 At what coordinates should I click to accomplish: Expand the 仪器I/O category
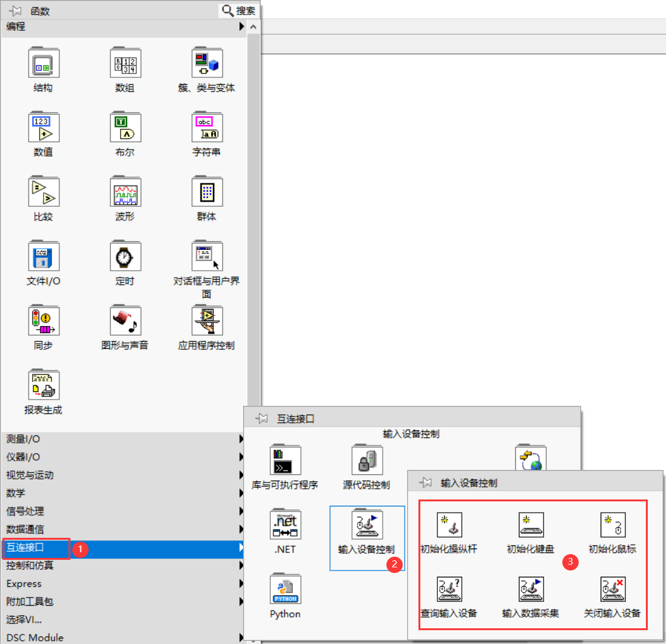(x=123, y=457)
